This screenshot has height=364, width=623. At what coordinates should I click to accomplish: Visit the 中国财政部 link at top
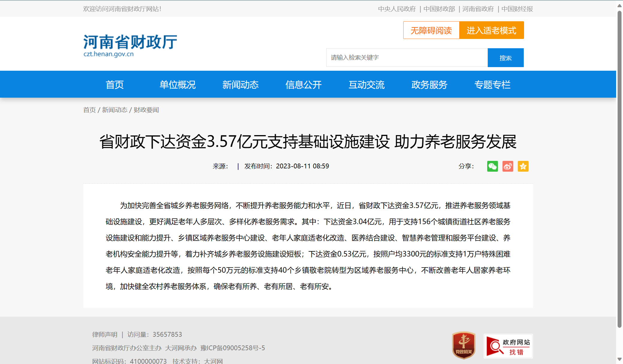439,9
